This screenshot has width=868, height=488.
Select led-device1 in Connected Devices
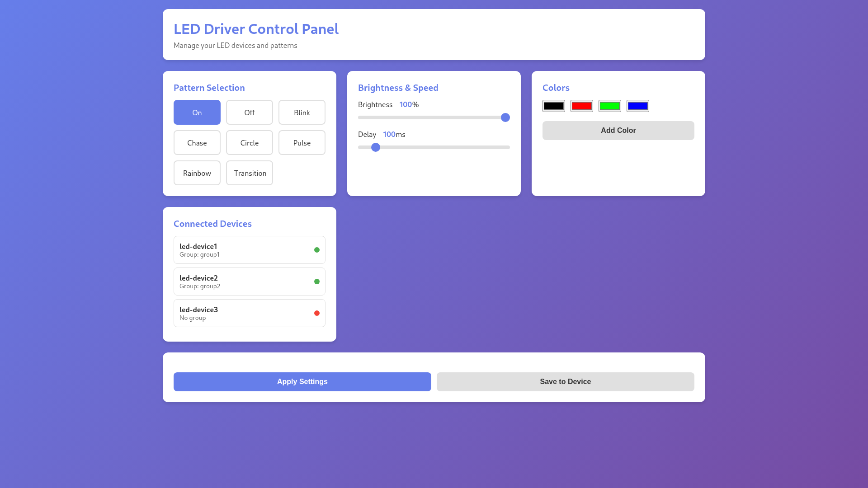click(x=250, y=250)
